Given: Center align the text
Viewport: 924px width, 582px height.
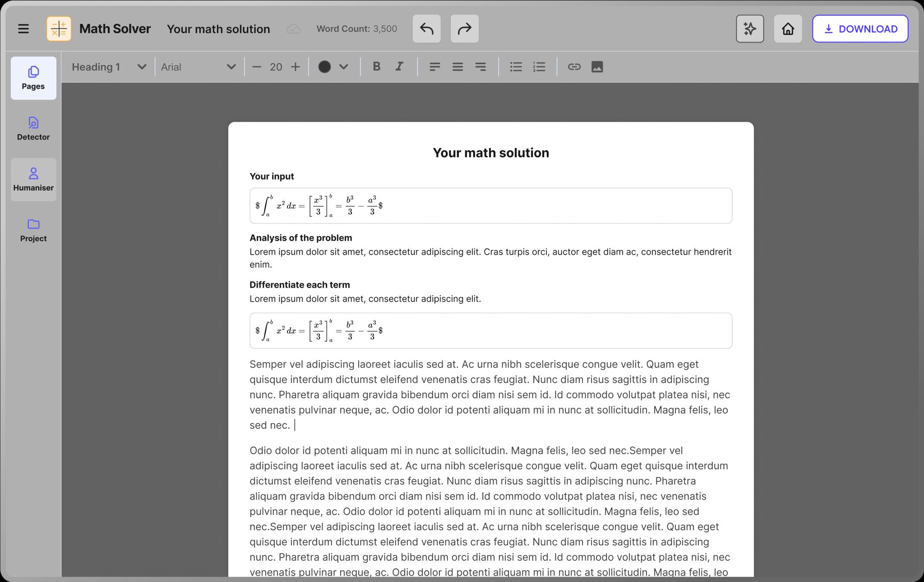Looking at the screenshot, I should click(x=457, y=67).
